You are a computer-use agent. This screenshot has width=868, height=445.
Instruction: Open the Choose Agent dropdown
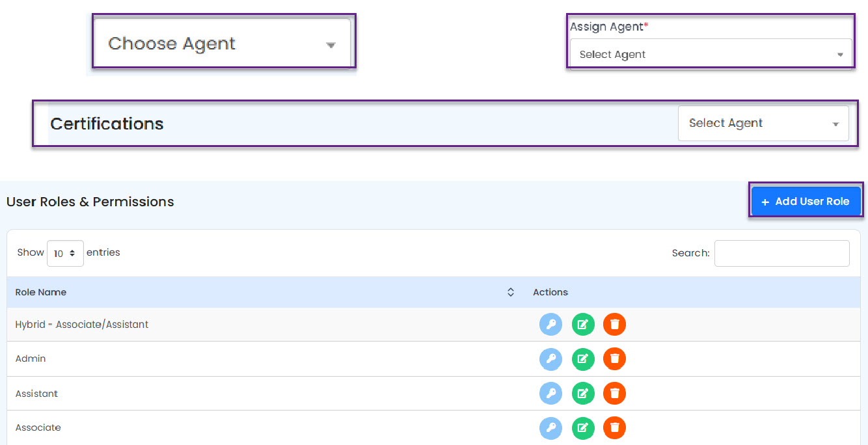click(222, 44)
